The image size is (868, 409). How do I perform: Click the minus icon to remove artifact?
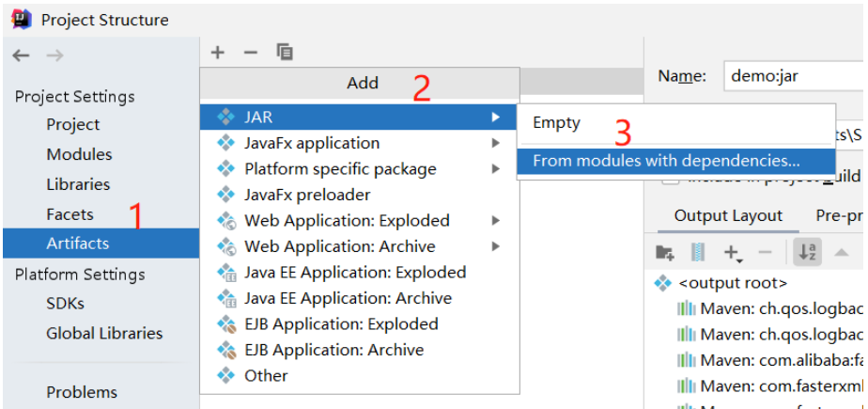coord(250,53)
